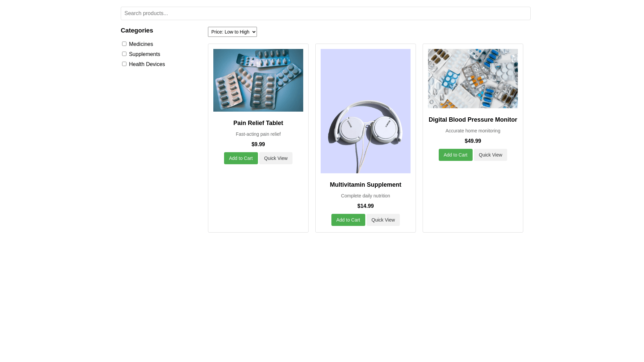The width and height of the screenshot is (644, 362).
Task: Add Pain Relief Tablet to cart
Action: tap(240, 158)
